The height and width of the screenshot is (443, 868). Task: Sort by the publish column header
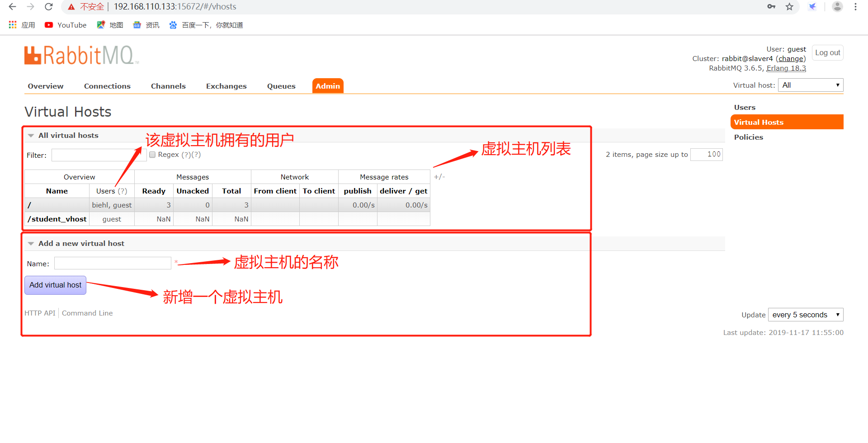(358, 191)
